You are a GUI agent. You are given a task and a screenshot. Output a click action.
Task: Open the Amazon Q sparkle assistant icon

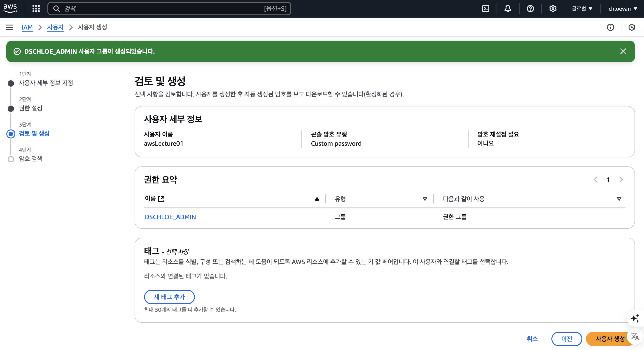click(635, 318)
